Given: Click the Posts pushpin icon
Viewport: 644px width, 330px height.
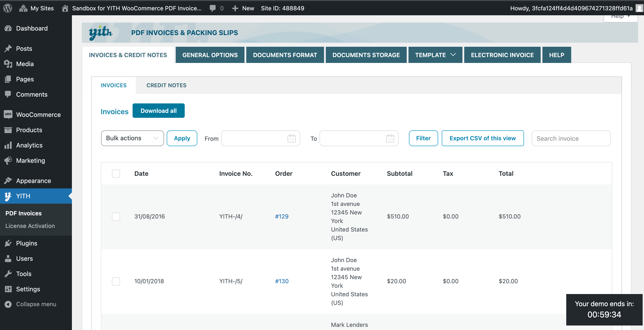Looking at the screenshot, I should coord(8,49).
